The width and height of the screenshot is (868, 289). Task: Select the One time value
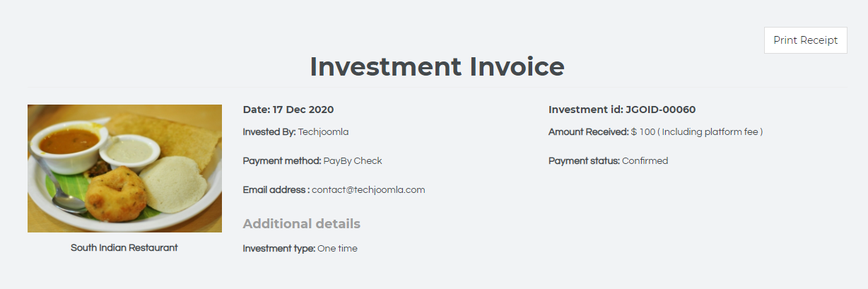coord(337,248)
